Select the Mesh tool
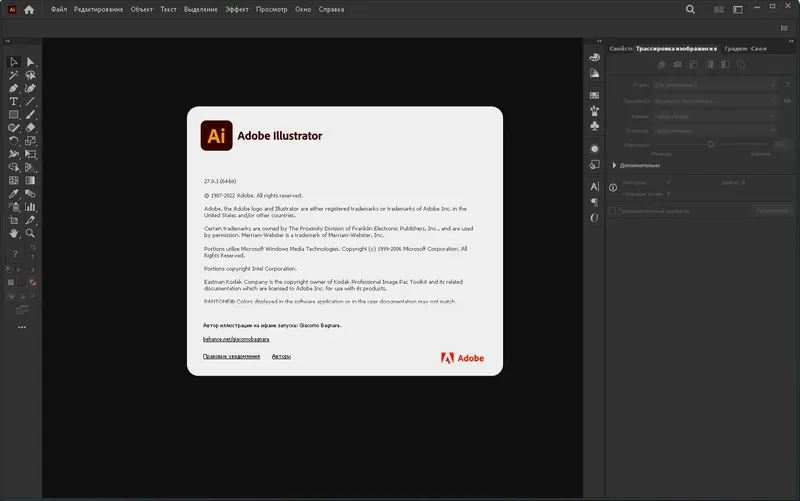Screen dimensions: 800x501 pyautogui.click(x=14, y=181)
